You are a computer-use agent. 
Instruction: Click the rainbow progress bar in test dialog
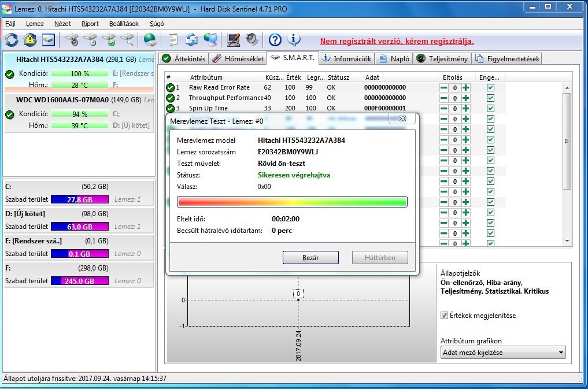(x=292, y=202)
